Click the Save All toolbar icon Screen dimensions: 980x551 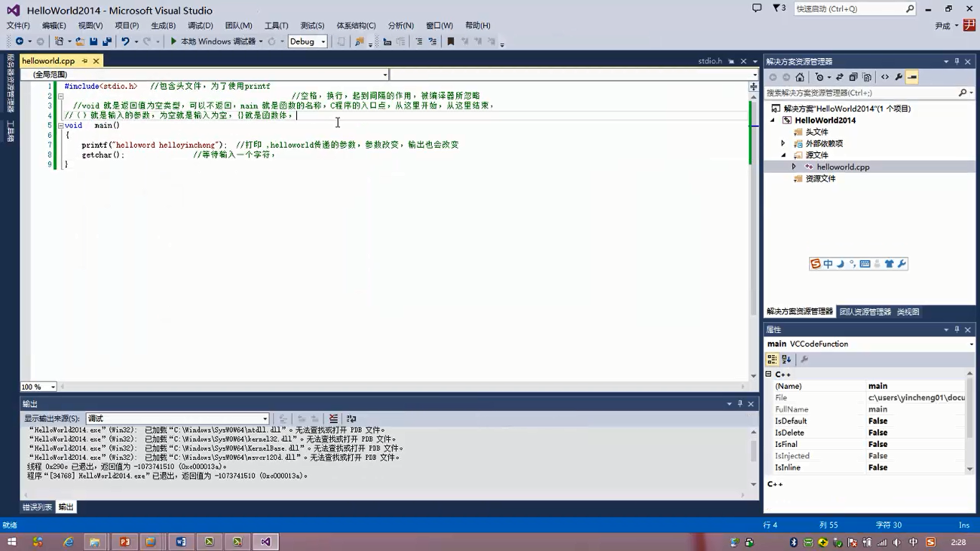point(107,42)
